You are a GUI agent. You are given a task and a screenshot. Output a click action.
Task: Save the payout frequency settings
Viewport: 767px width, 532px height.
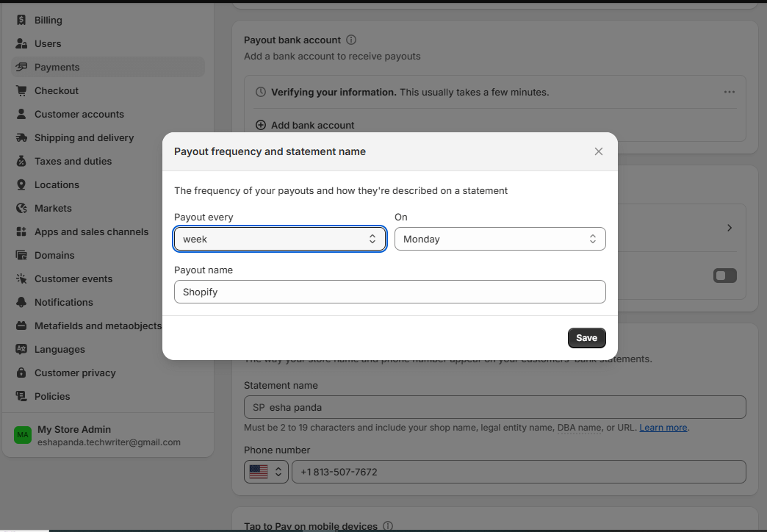tap(586, 337)
